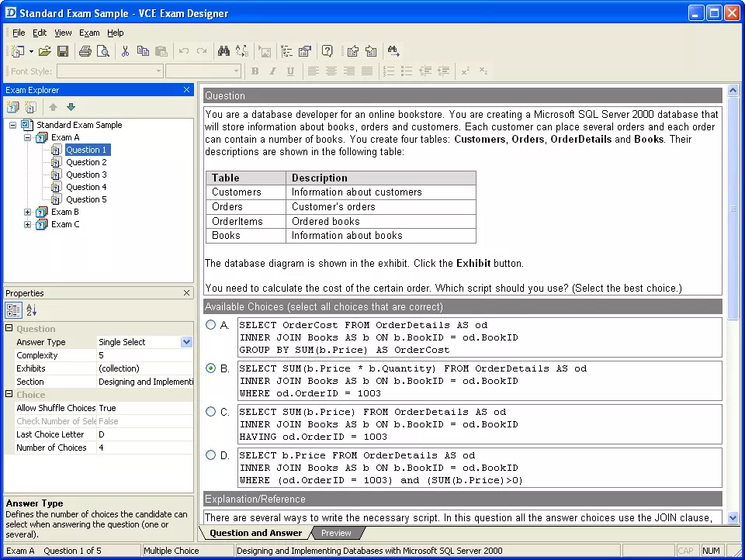Paste from clipboard
The height and width of the screenshot is (560, 745).
(162, 51)
